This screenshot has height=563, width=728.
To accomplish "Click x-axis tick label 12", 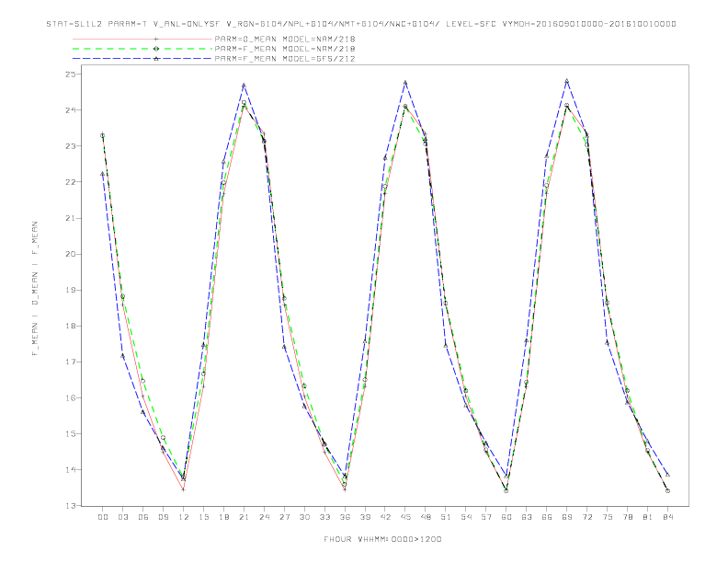I will [184, 517].
